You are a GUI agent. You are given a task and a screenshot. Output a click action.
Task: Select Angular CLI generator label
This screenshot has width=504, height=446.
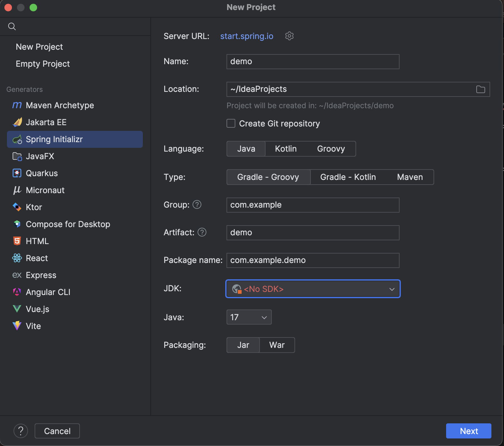(x=48, y=292)
